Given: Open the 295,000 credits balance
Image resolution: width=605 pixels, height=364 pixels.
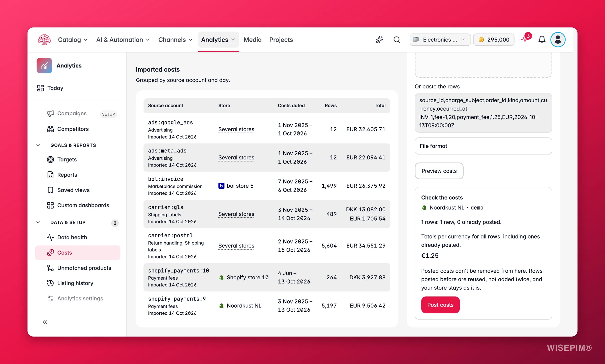Looking at the screenshot, I should pyautogui.click(x=494, y=40).
